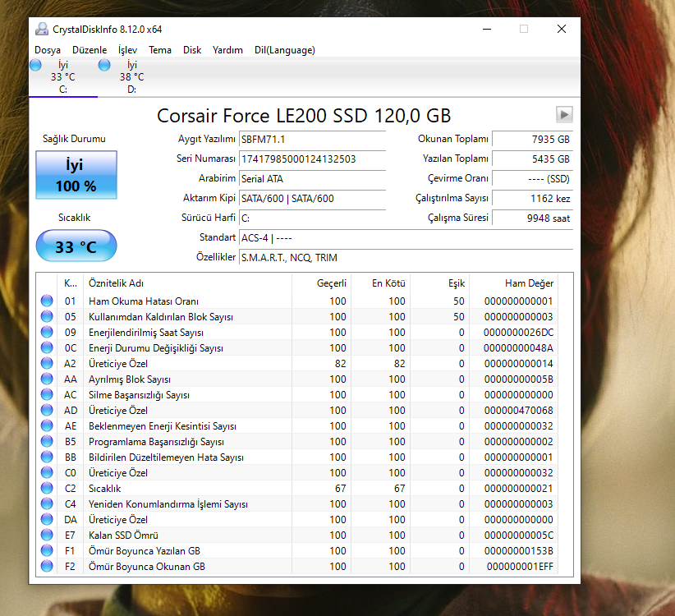Open the İşlev menu
This screenshot has height=616, width=675.
pyautogui.click(x=128, y=50)
